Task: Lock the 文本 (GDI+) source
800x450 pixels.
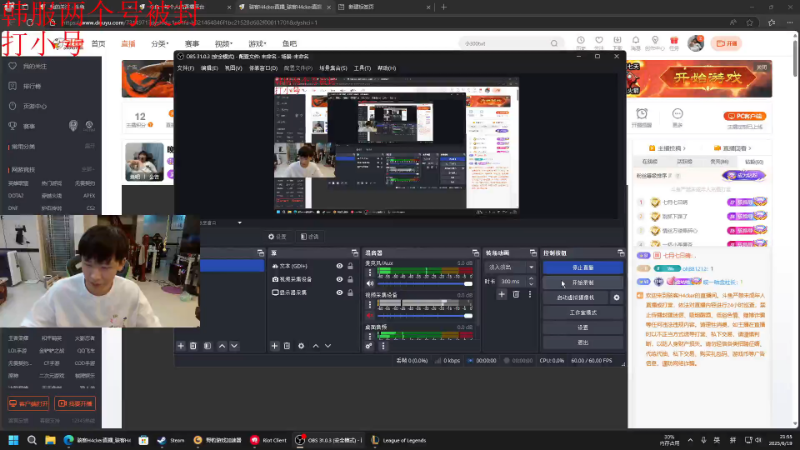Action: tap(351, 266)
